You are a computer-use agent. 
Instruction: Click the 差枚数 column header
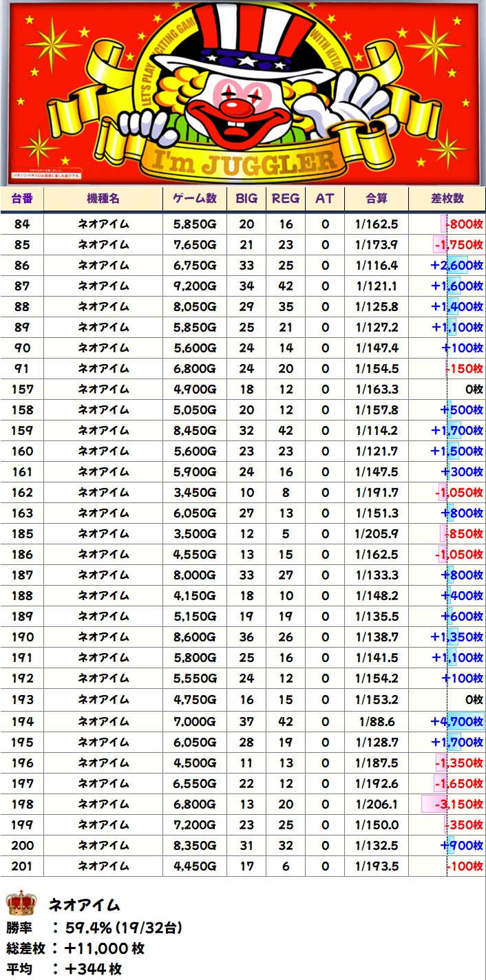click(447, 199)
